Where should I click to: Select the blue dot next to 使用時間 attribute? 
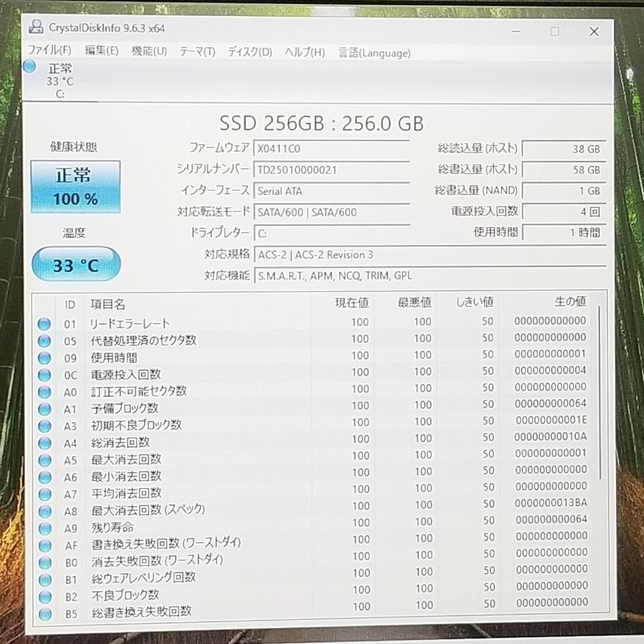(x=44, y=358)
